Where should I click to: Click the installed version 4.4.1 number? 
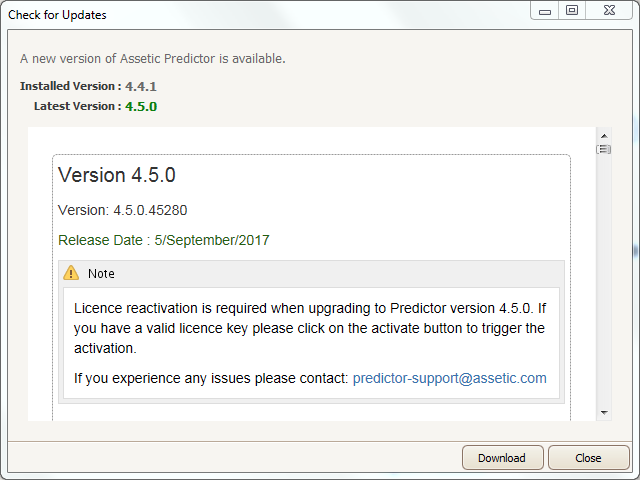pyautogui.click(x=141, y=87)
